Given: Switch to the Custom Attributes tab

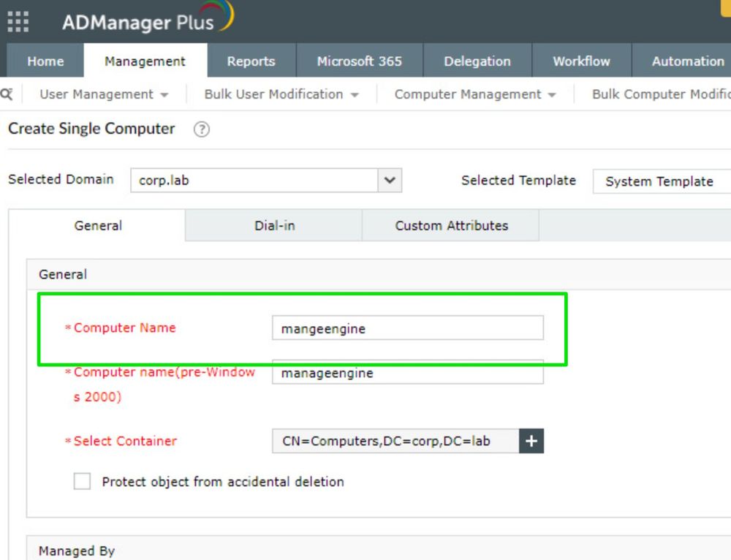Looking at the screenshot, I should pyautogui.click(x=451, y=226).
